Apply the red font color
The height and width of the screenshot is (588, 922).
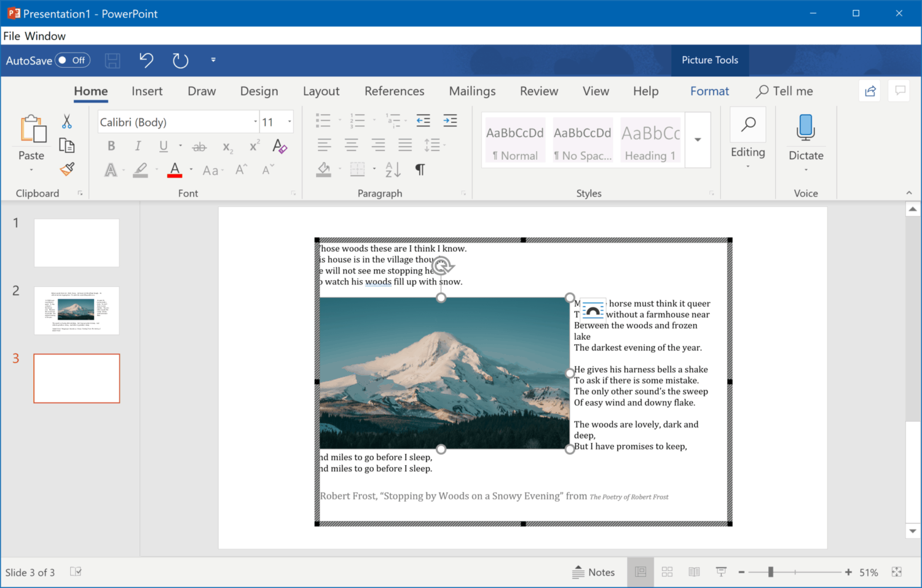click(175, 170)
